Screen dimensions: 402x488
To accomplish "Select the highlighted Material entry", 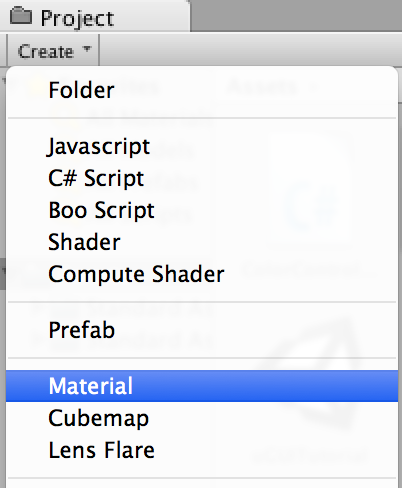I will [202, 386].
